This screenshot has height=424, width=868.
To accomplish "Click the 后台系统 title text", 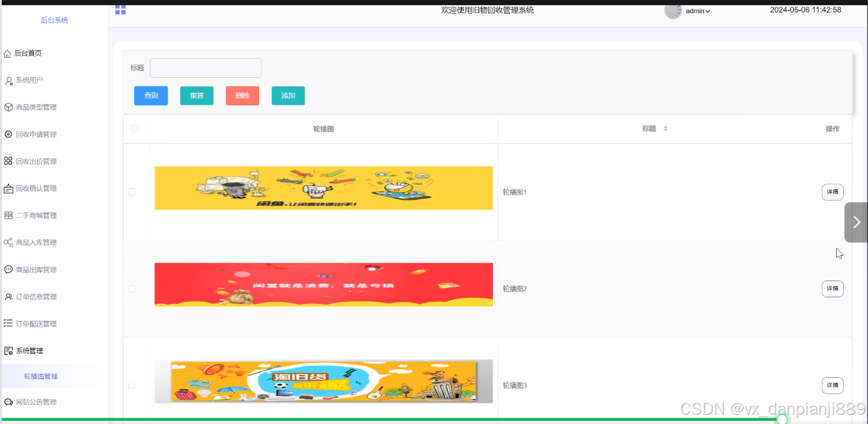I will tap(54, 20).
